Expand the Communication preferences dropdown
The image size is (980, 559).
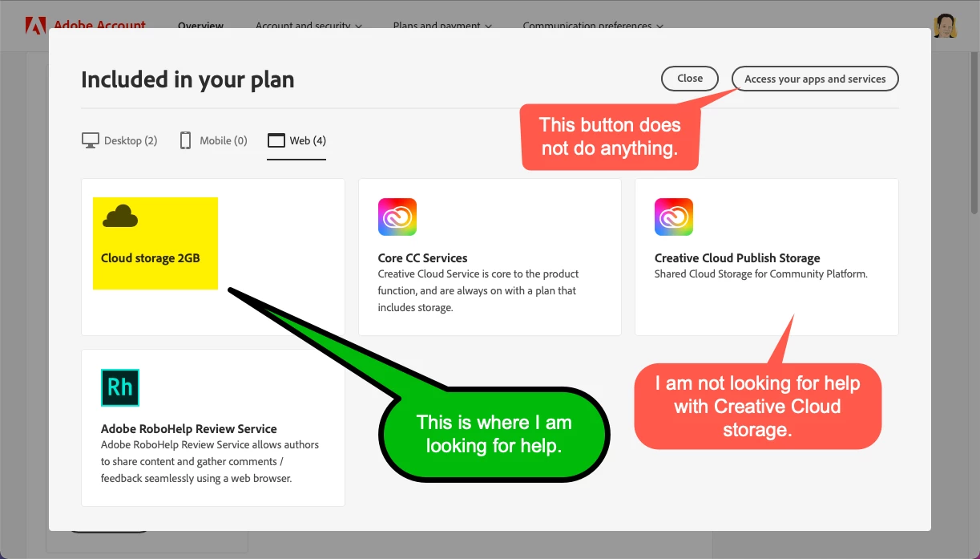click(x=593, y=25)
